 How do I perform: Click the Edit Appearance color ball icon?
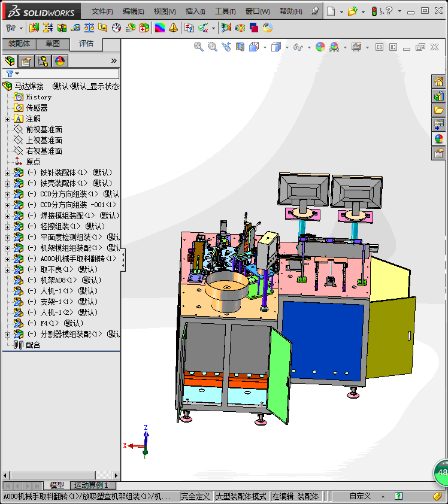[x=320, y=47]
